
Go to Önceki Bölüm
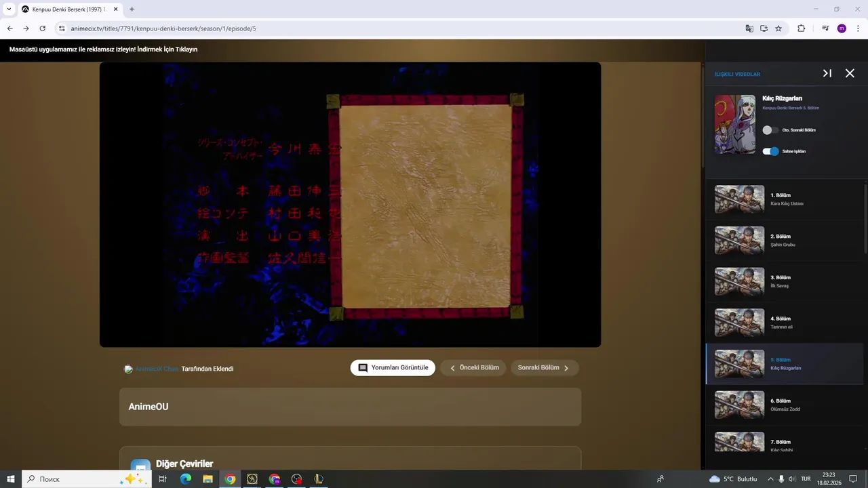coord(473,367)
